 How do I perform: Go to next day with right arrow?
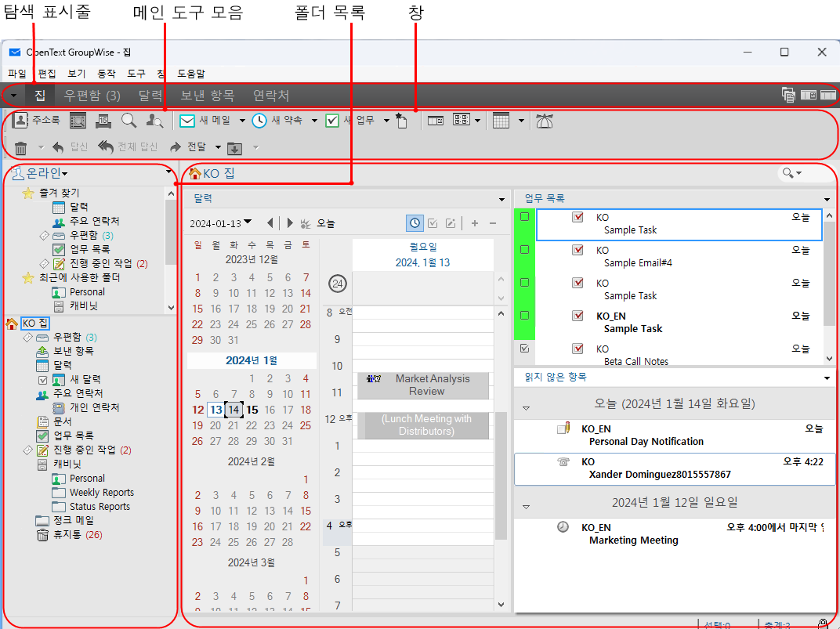[x=290, y=223]
